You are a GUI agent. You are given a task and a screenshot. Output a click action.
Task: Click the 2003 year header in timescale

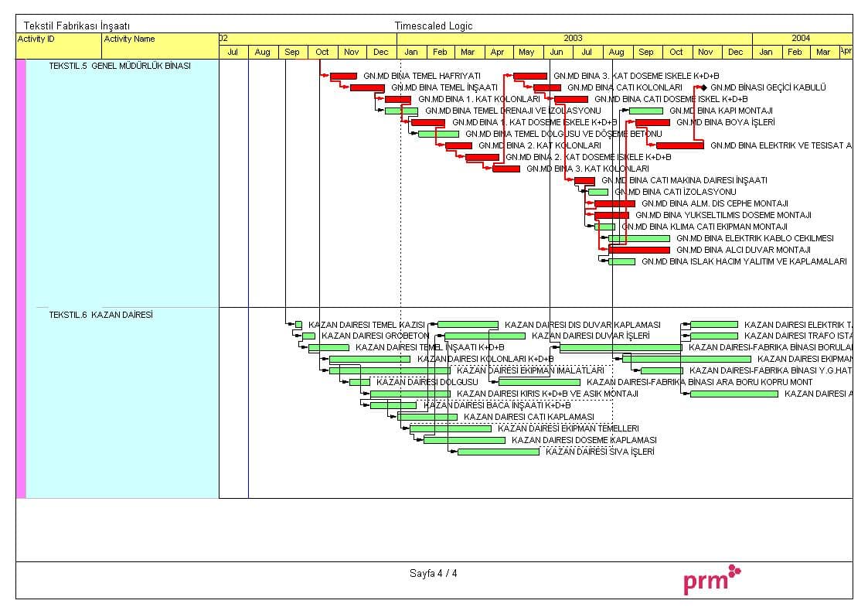(x=573, y=38)
